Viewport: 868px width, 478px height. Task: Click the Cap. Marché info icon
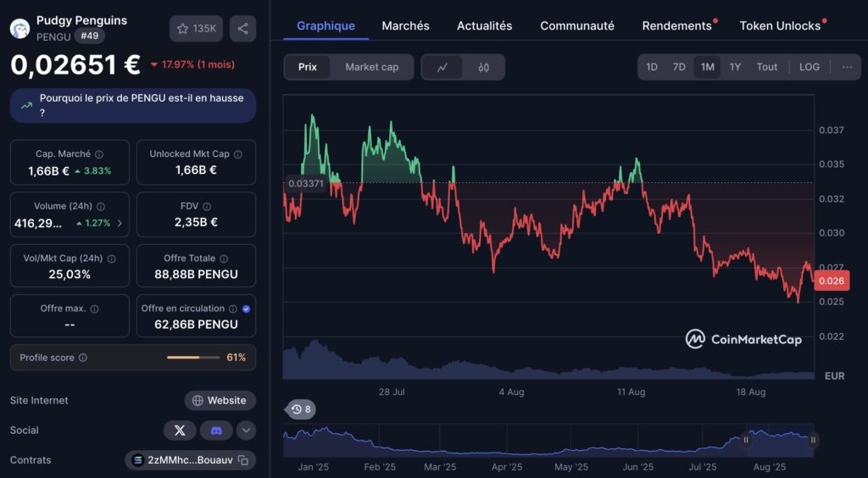[99, 154]
